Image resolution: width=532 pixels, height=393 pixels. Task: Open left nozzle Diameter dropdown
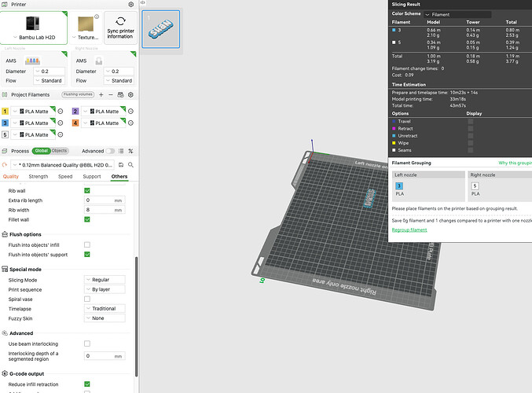[x=50, y=72]
